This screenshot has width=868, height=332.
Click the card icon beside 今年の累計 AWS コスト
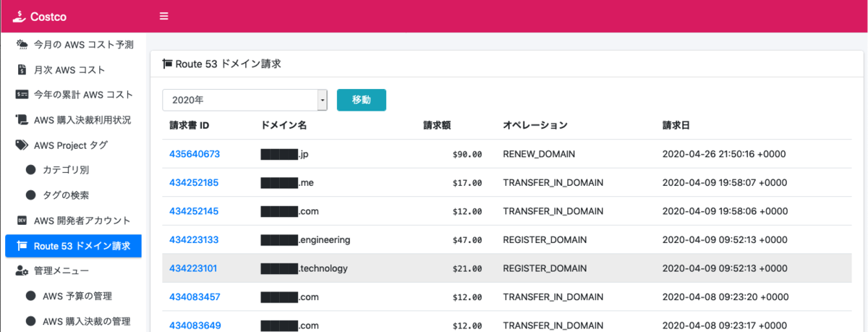pos(22,95)
